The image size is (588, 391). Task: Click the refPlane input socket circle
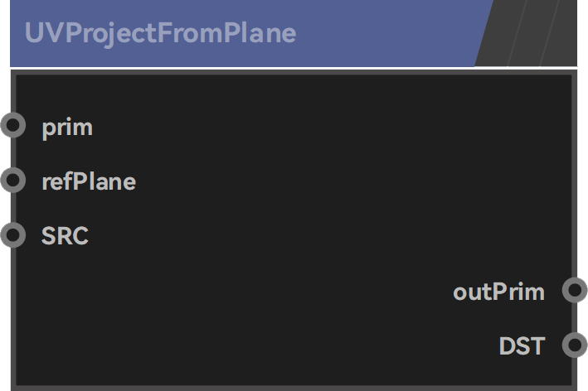[x=13, y=180]
